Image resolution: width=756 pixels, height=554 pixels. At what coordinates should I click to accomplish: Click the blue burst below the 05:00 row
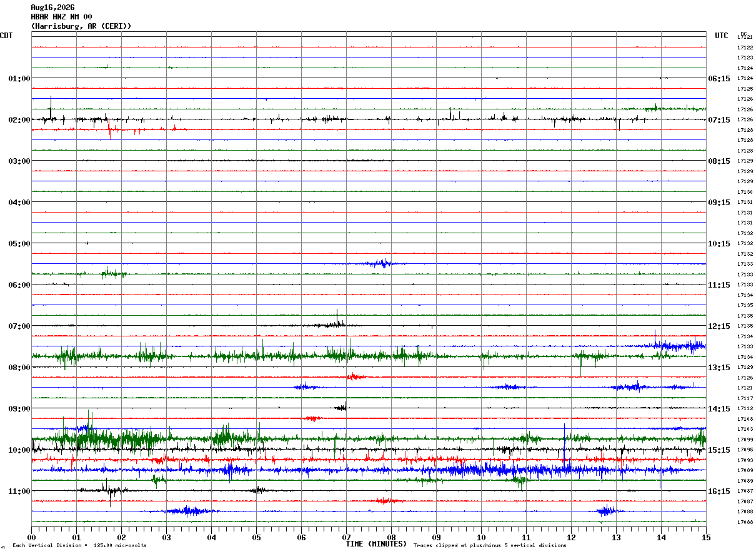pyautogui.click(x=379, y=263)
